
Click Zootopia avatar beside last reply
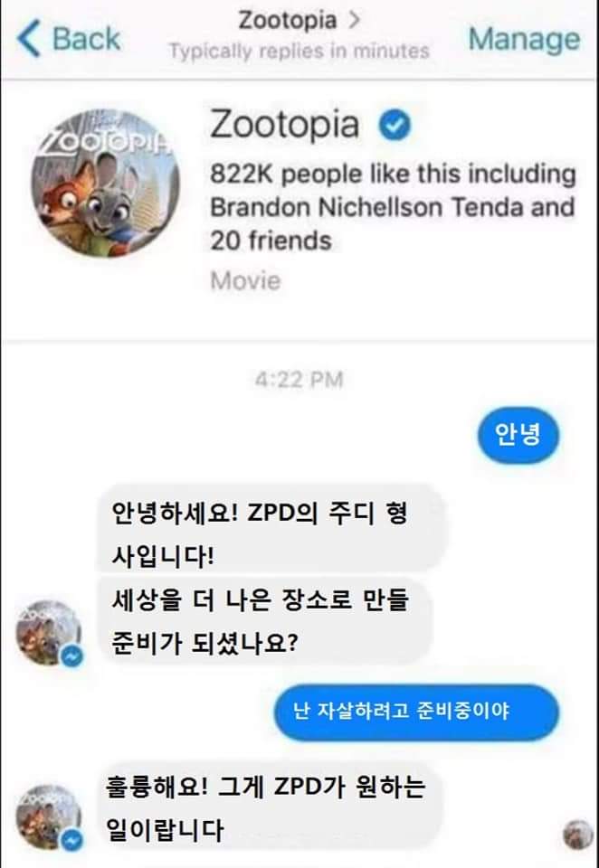[x=49, y=817]
